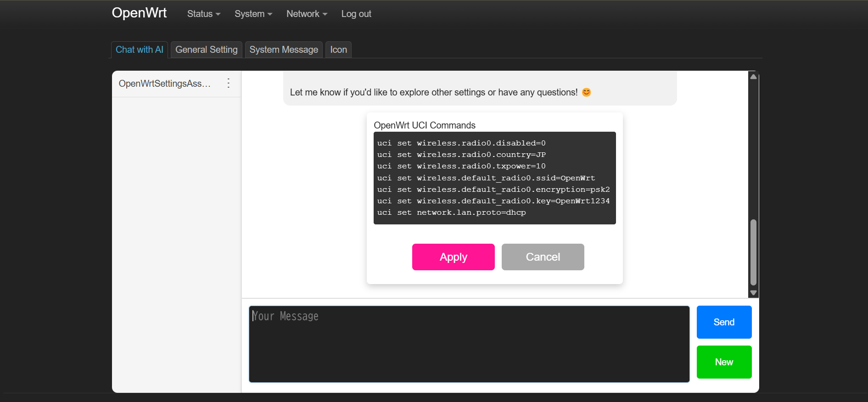The height and width of the screenshot is (402, 868).
Task: Open the Icon tab
Action: tap(339, 50)
